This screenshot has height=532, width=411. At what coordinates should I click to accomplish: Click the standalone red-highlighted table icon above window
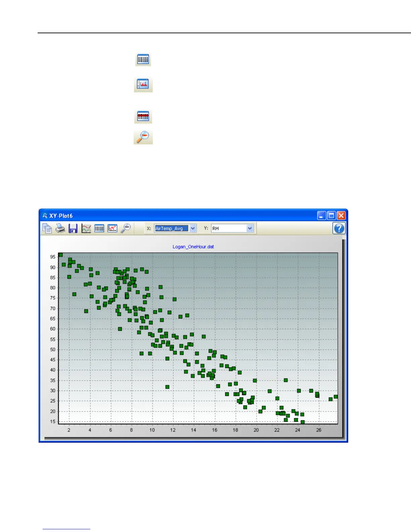coord(143,117)
